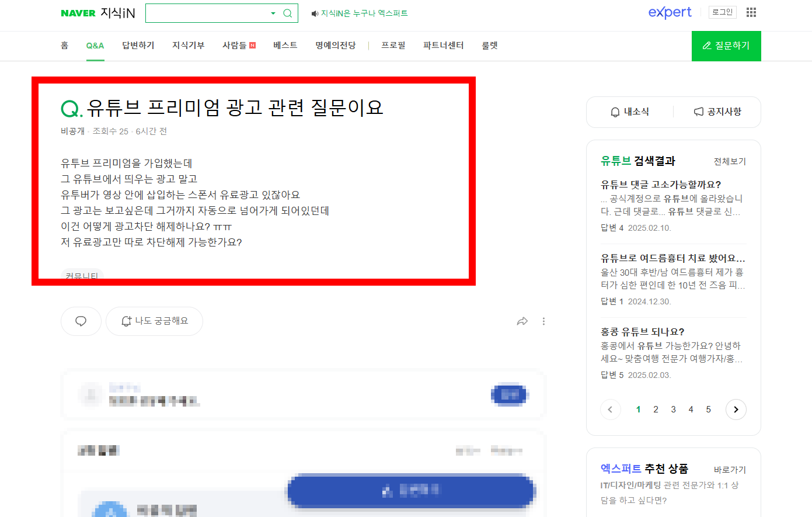
Task: Click the comment speech bubble button
Action: pyautogui.click(x=81, y=321)
